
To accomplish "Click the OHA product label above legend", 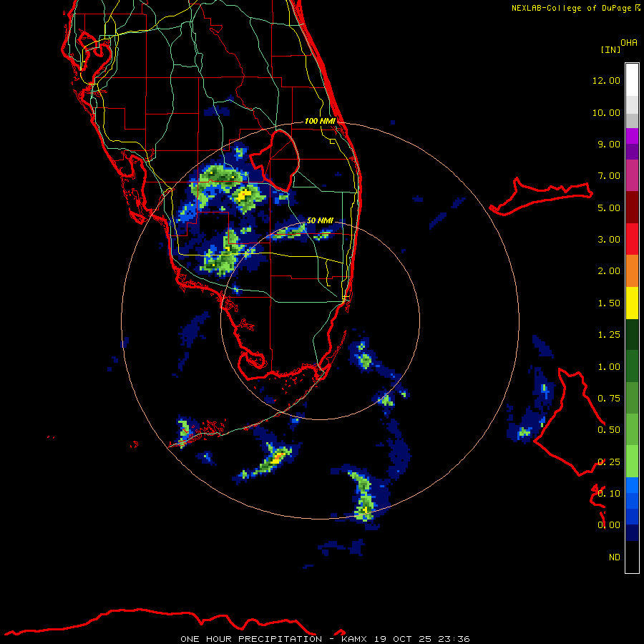I will coord(629,43).
